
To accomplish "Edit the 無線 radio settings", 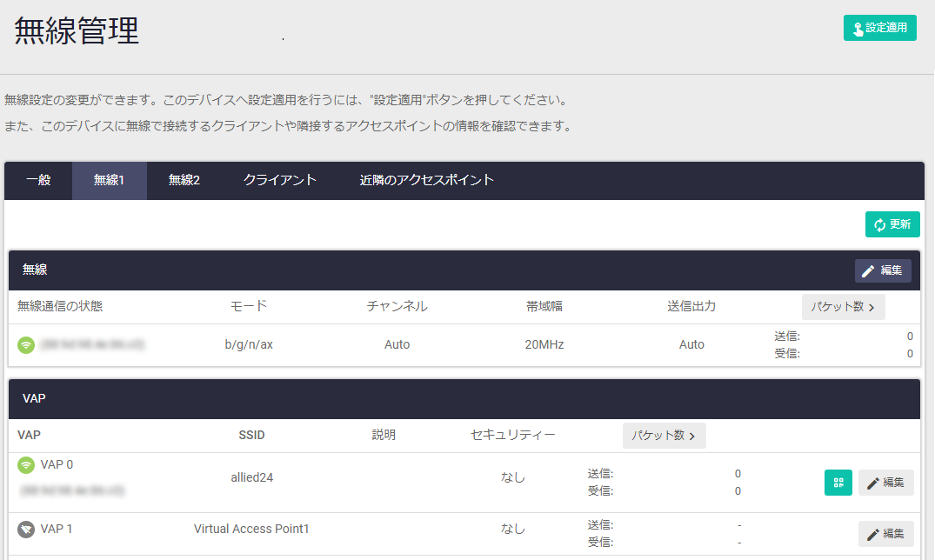I will pyautogui.click(x=882, y=270).
